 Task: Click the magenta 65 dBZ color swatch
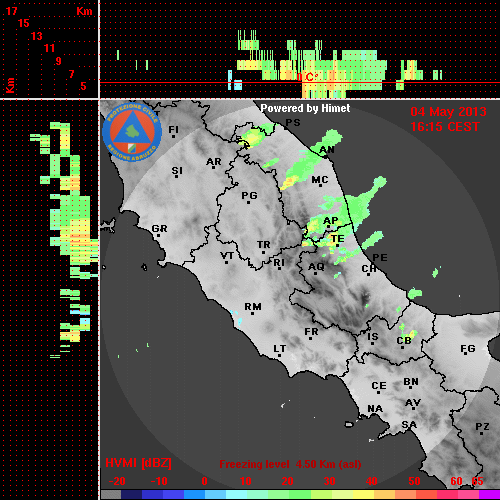(489, 495)
